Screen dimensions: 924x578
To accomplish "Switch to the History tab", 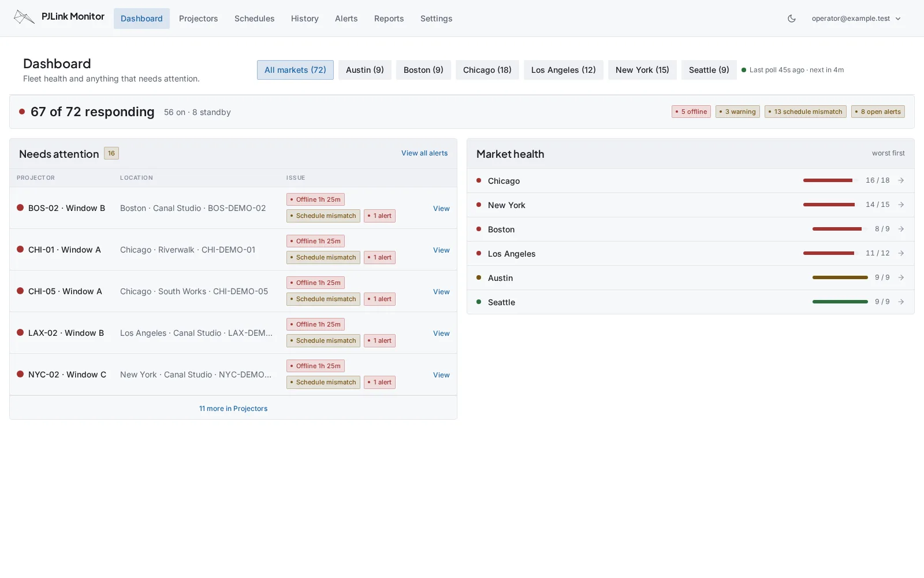I will tap(305, 18).
